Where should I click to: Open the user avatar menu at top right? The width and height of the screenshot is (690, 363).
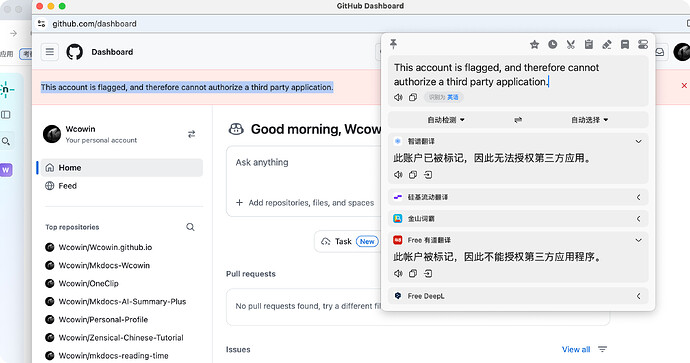tap(682, 52)
